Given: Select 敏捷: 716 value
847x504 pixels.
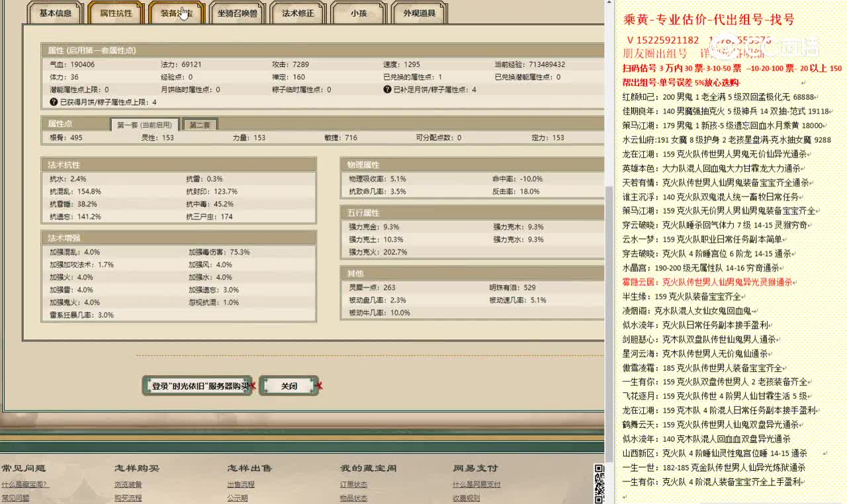Looking at the screenshot, I should pos(341,138).
